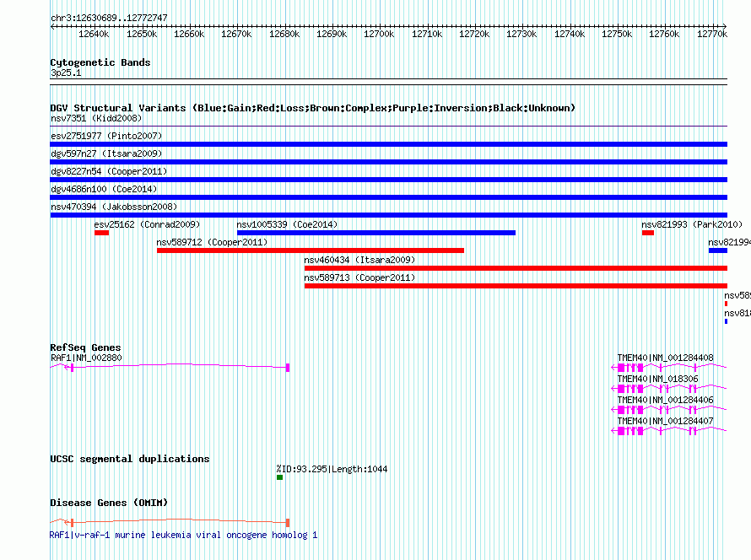Screen dimensions: 751x560
Task: Click the nsv460434 (Itsara2009) red bar
Action: (516, 268)
